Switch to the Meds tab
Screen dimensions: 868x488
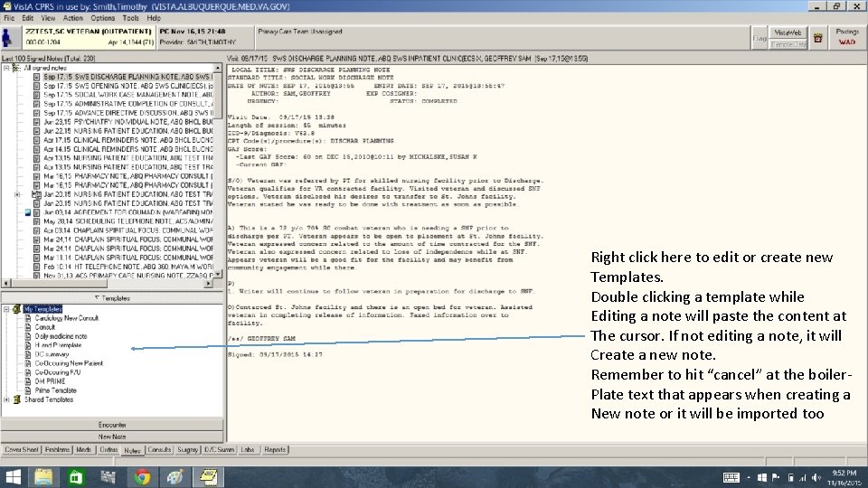coord(83,450)
